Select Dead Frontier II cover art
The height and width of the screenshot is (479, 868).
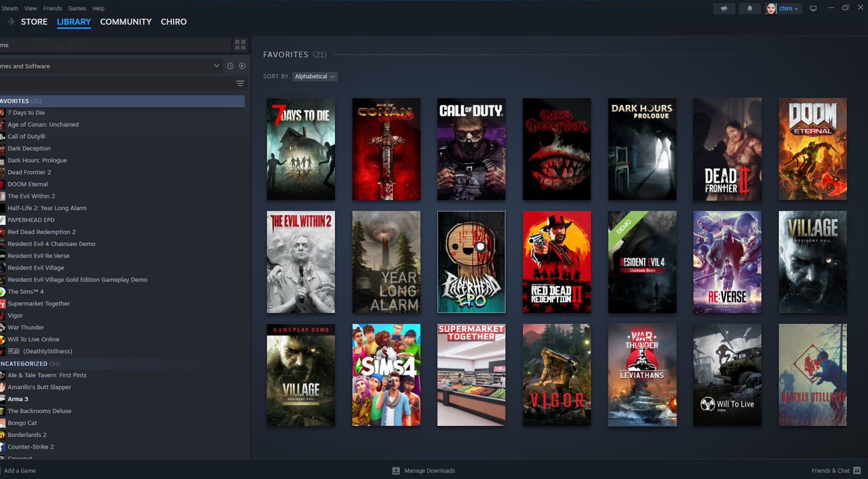coord(727,149)
